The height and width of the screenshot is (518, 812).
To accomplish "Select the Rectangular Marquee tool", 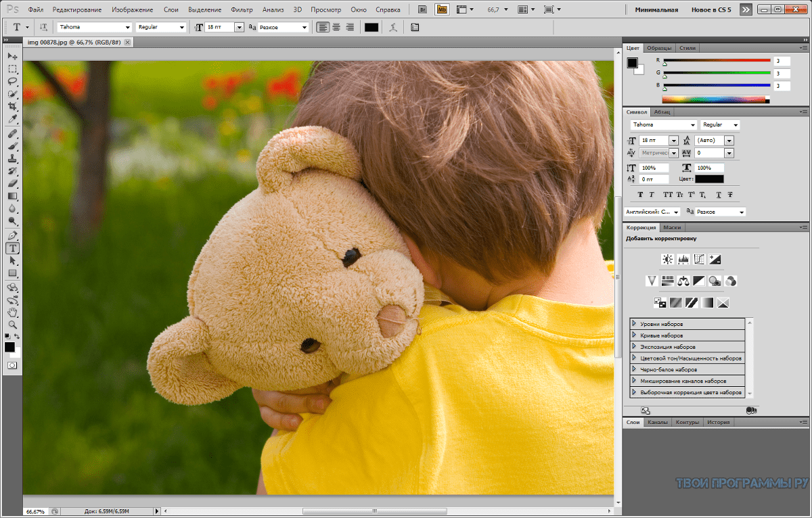I will click(12, 69).
